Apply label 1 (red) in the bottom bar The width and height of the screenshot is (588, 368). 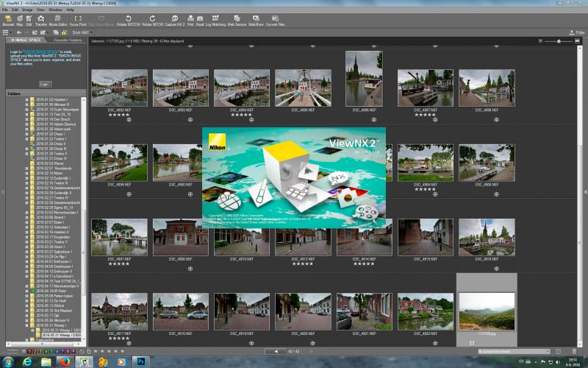[x=29, y=352]
